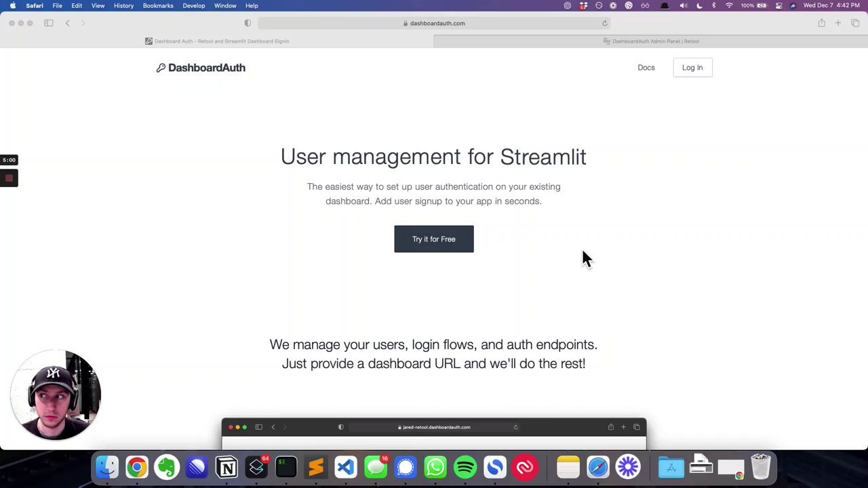Open Signal messenger in the dock
Viewport: 868px width, 488px height.
(x=406, y=467)
